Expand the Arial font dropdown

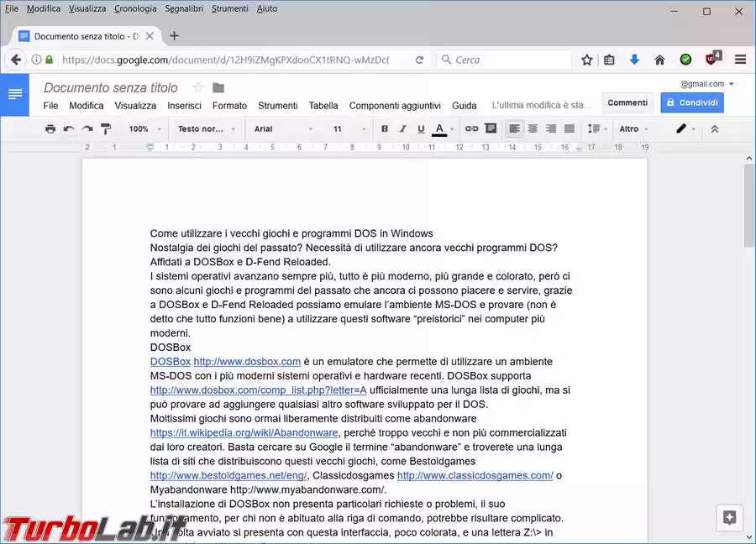[282, 129]
